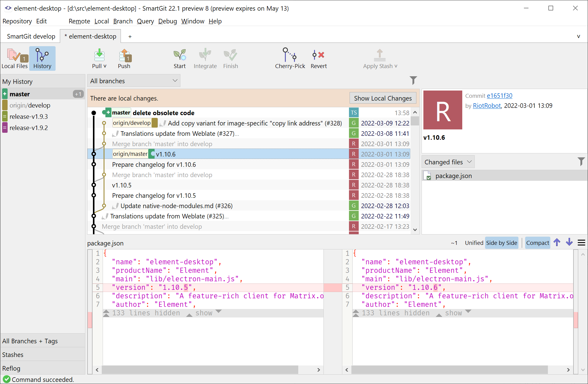588x384 pixels.
Task: Expand the Changed files dropdown
Action: (447, 162)
